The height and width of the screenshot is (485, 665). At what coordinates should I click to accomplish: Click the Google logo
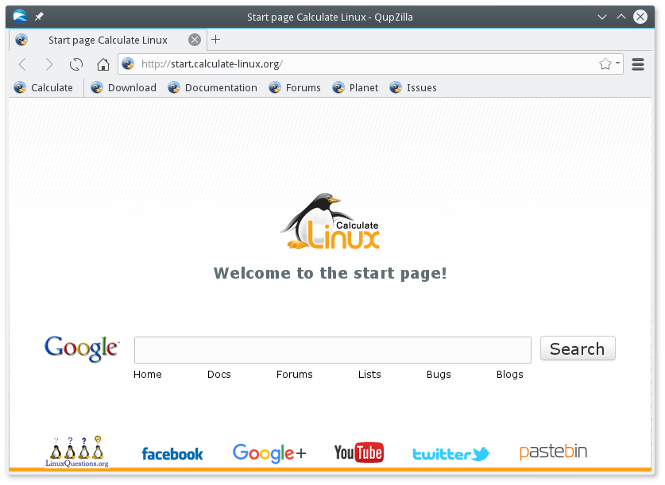tap(82, 348)
